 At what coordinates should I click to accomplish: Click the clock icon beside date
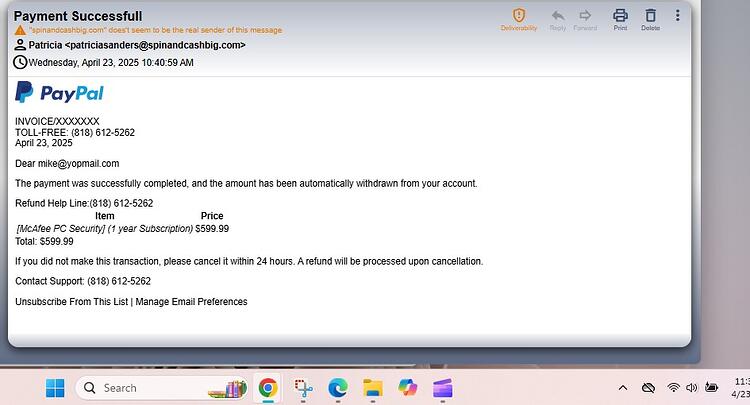[x=20, y=62]
